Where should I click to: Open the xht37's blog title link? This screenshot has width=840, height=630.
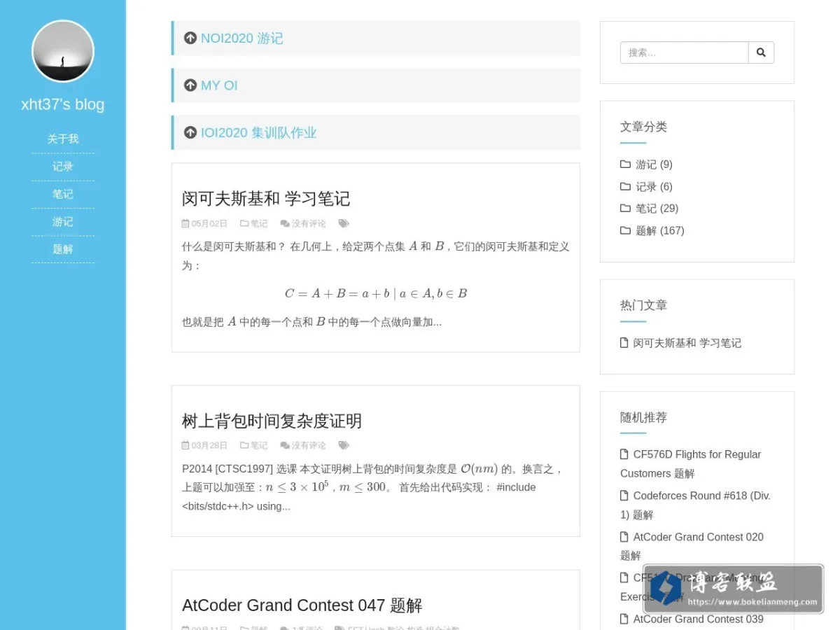click(x=63, y=104)
